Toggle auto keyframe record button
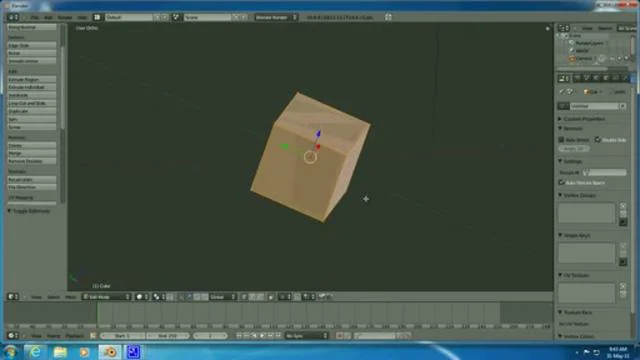This screenshot has width=640, height=360. 340,336
